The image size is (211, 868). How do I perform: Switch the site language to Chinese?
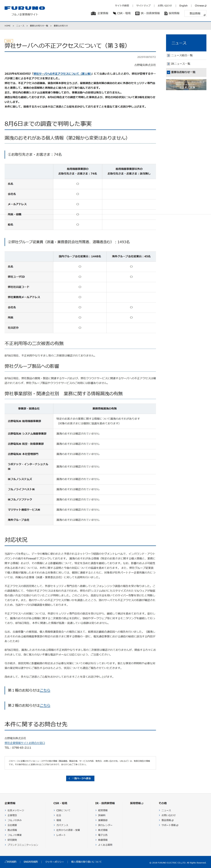coord(201,6)
